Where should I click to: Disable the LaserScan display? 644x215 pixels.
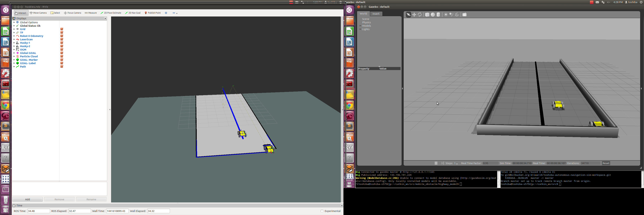(x=62, y=40)
